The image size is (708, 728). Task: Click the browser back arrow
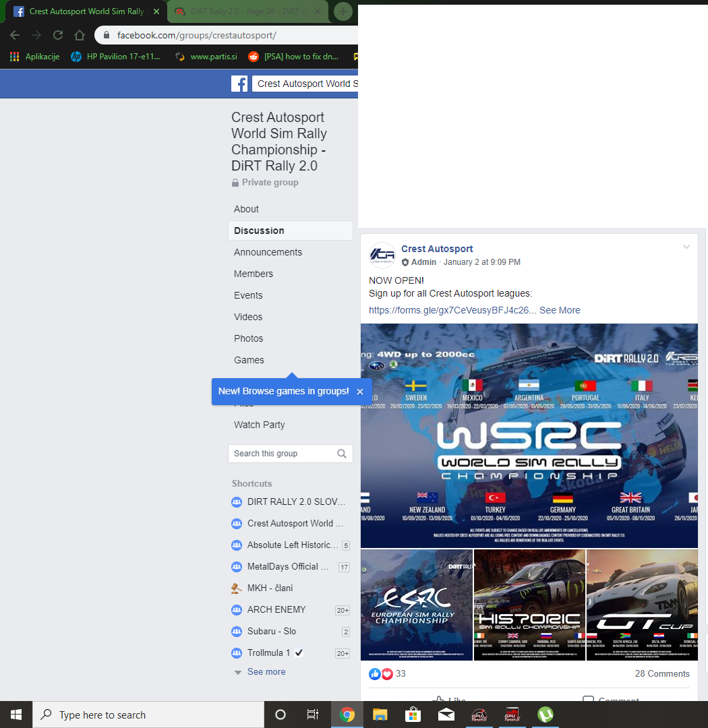tap(15, 35)
